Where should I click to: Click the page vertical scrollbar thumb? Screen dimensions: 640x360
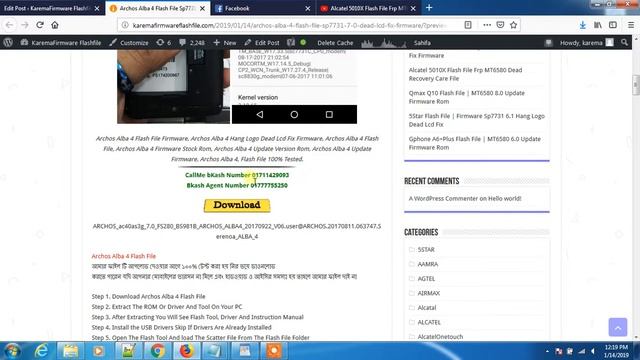point(636,85)
